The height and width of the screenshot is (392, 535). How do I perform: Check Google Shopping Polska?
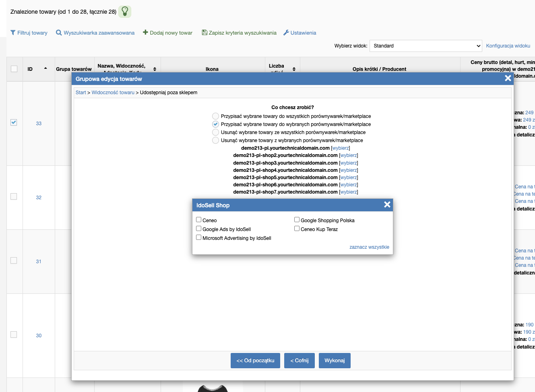point(297,220)
